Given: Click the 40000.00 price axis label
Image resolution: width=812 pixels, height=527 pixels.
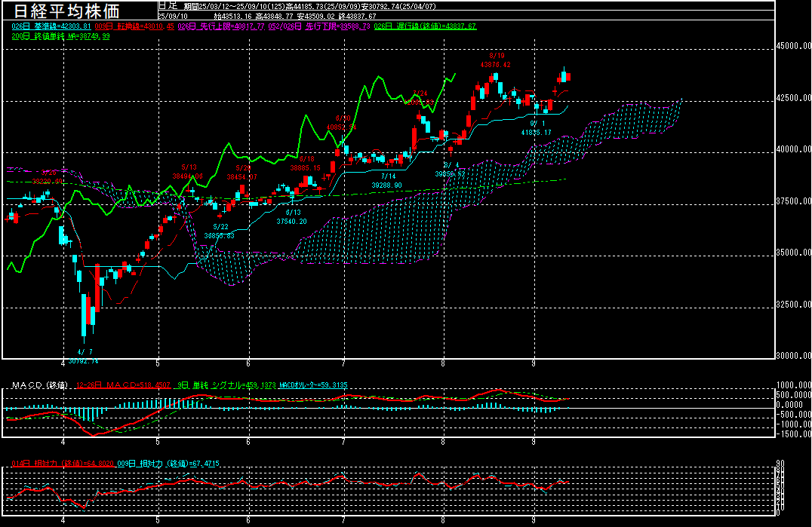Looking at the screenshot, I should pos(793,149).
